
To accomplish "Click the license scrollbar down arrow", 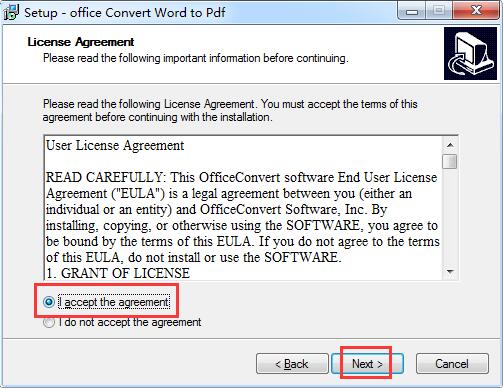I will tap(450, 272).
